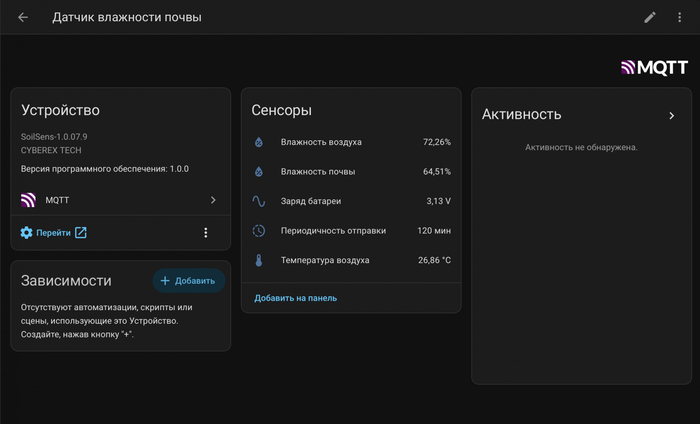Image resolution: width=700 pixels, height=424 pixels.
Task: Expand Активность with the chevron arrow
Action: [671, 116]
